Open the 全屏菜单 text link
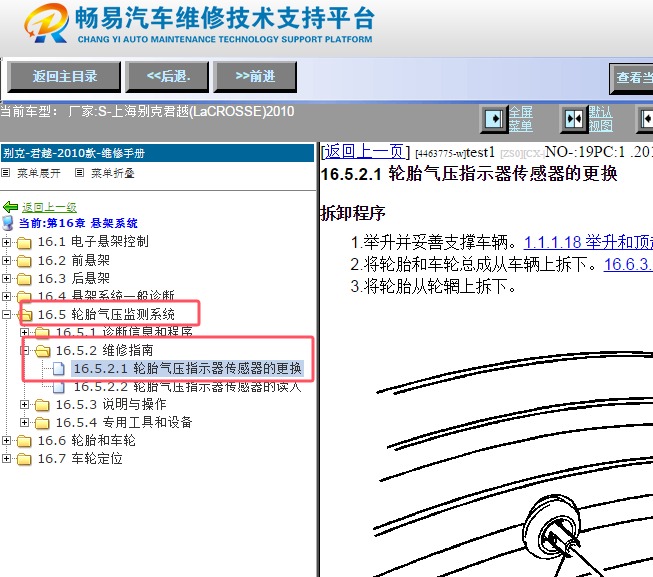653x577 pixels. pos(521,119)
